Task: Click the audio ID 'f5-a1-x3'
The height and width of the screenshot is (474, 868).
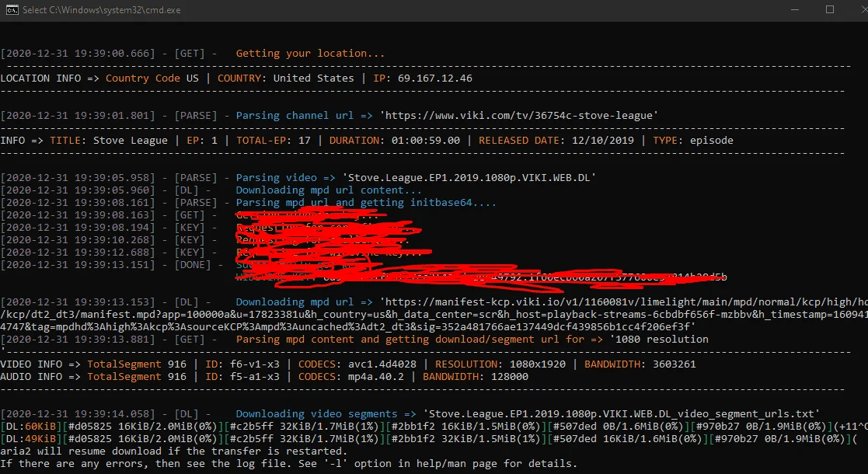Action: 255,377
